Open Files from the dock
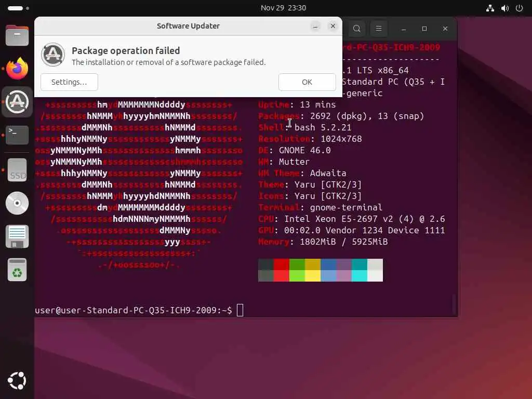Screen dimensions: 532x399 (x=17, y=35)
